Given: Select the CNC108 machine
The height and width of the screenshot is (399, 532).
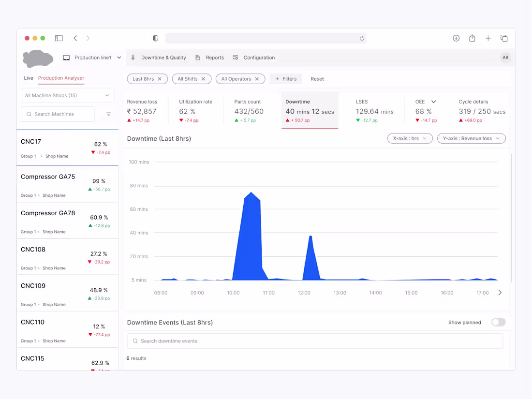Looking at the screenshot, I should [68, 257].
